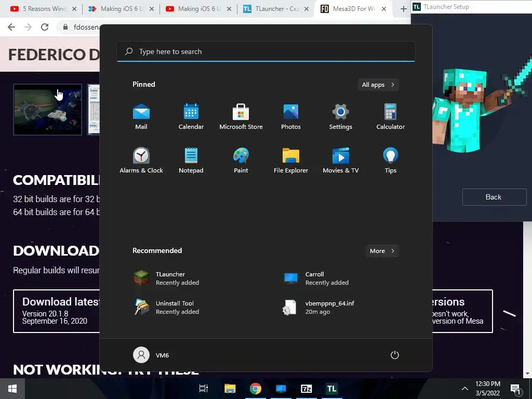Open the monitor app on the taskbar

[x=281, y=389]
